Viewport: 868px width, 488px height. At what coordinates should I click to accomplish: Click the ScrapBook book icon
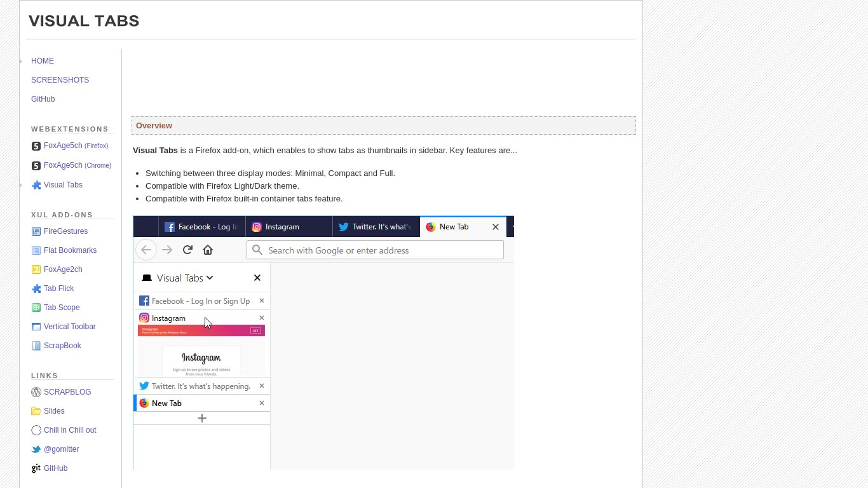coord(36,346)
